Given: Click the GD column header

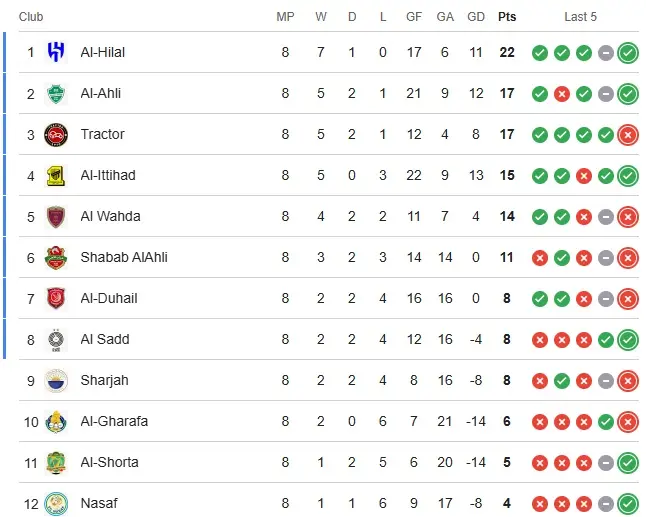Looking at the screenshot, I should coord(476,17).
